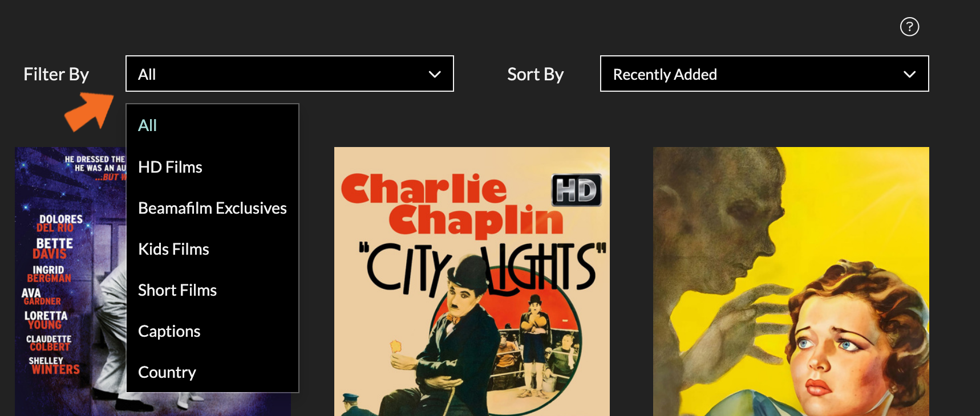Select Kids Films filter option
980x416 pixels.
tap(173, 249)
